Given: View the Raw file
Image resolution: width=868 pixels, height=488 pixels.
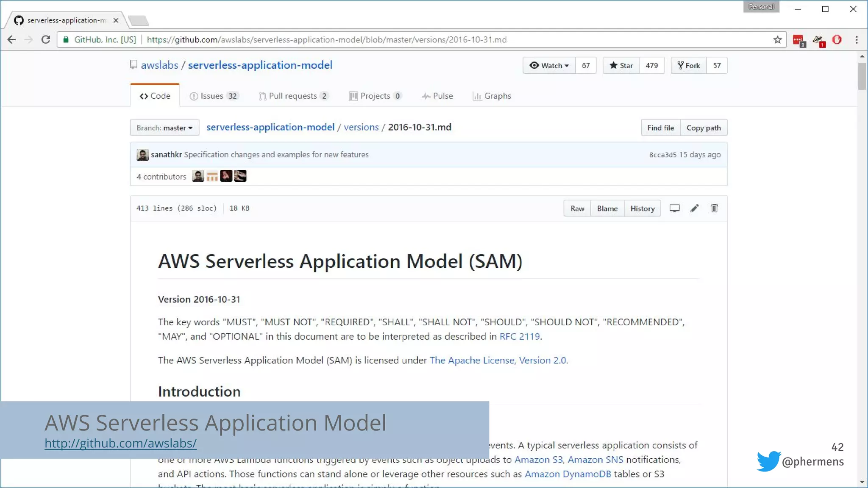Looking at the screenshot, I should [577, 208].
